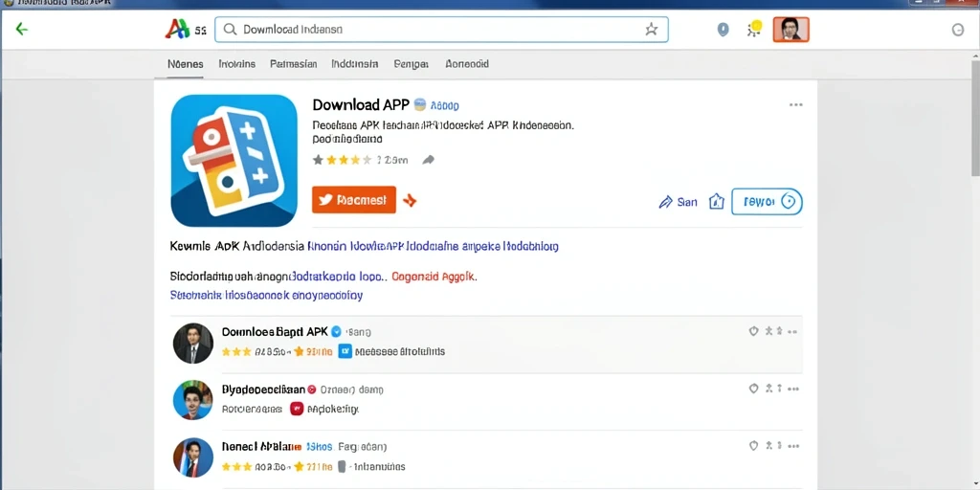The width and height of the screenshot is (980, 490).
Task: Open the blue link starting 'Stetehahis'
Action: [x=266, y=295]
